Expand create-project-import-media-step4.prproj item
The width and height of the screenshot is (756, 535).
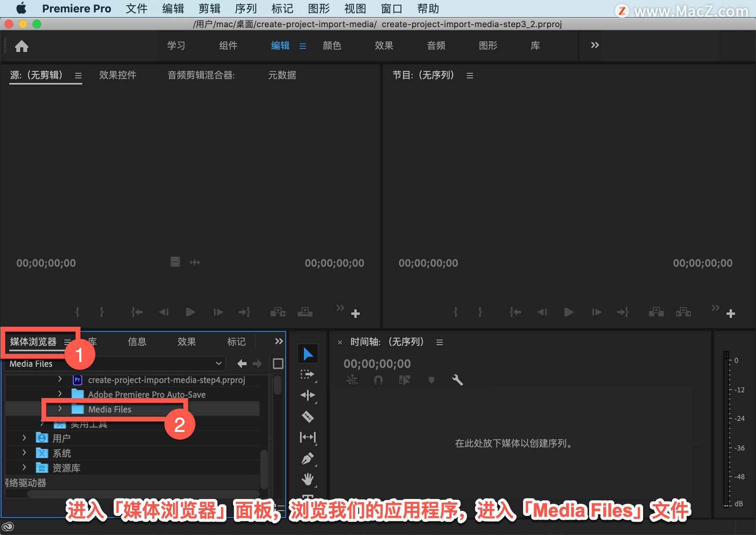click(60, 379)
